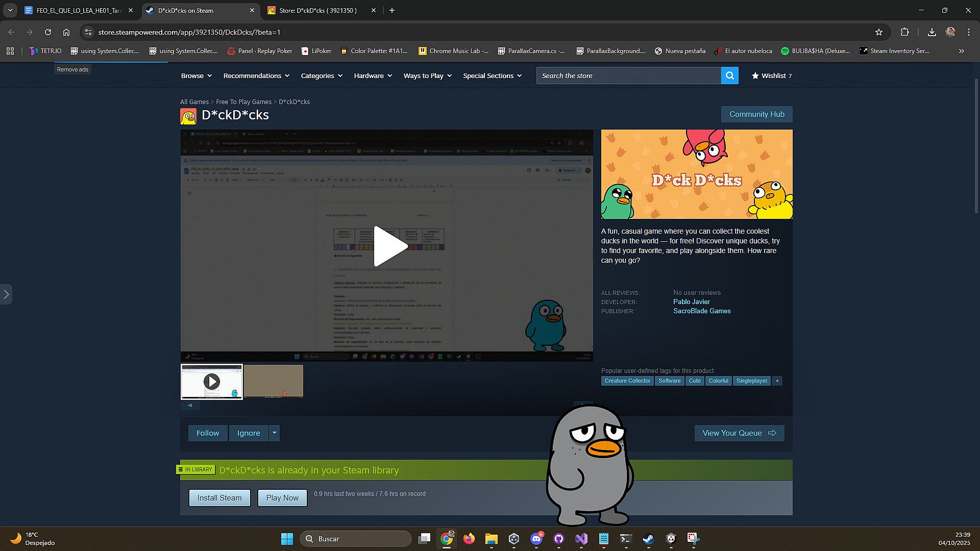980x551 pixels.
Task: Toggle Follow for this game
Action: [x=208, y=433]
